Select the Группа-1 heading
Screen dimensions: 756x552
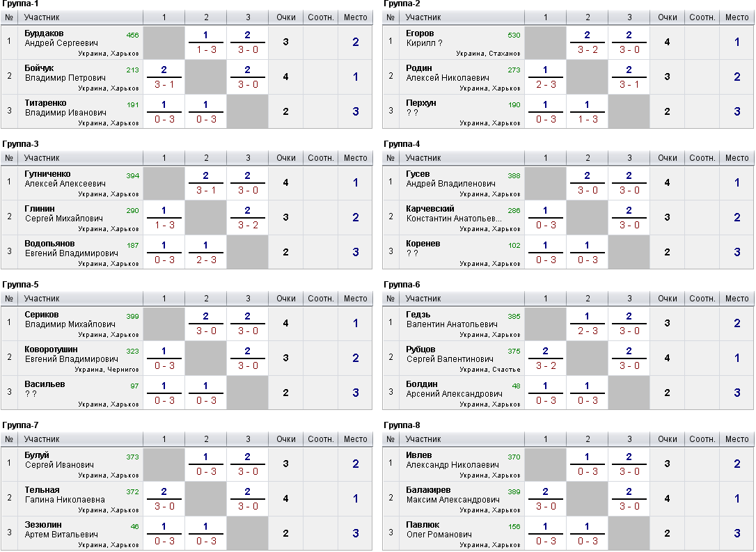[20, 4]
